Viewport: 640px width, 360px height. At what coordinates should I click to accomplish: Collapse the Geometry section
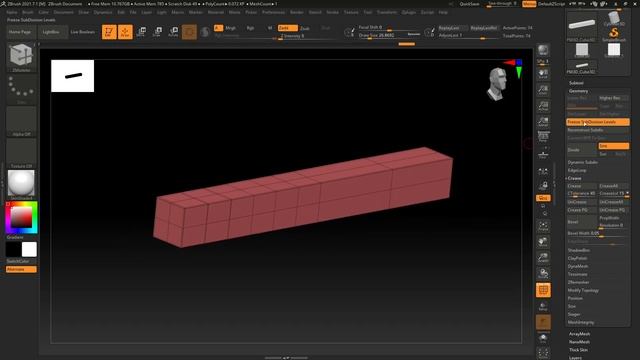click(x=578, y=91)
